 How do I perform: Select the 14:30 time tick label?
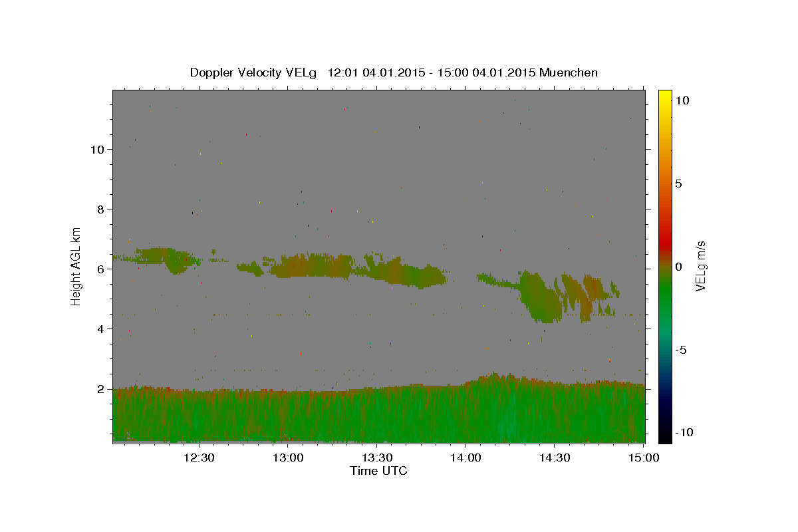tap(555, 458)
